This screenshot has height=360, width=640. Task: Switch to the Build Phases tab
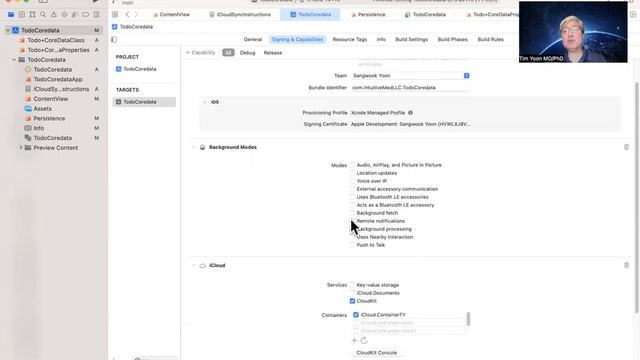click(453, 40)
